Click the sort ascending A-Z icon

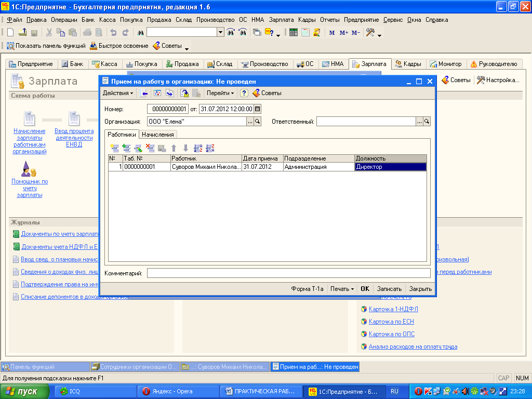[198, 148]
